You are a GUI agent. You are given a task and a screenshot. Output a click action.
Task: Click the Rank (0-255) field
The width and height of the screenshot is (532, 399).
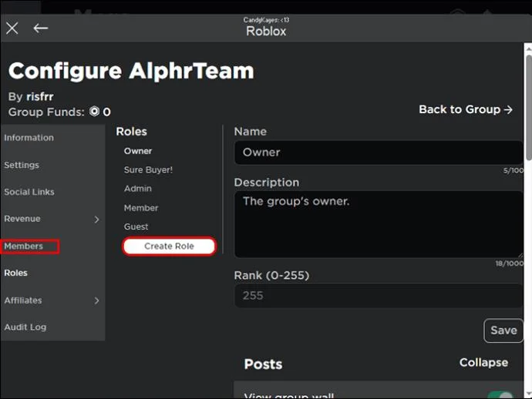pos(379,296)
